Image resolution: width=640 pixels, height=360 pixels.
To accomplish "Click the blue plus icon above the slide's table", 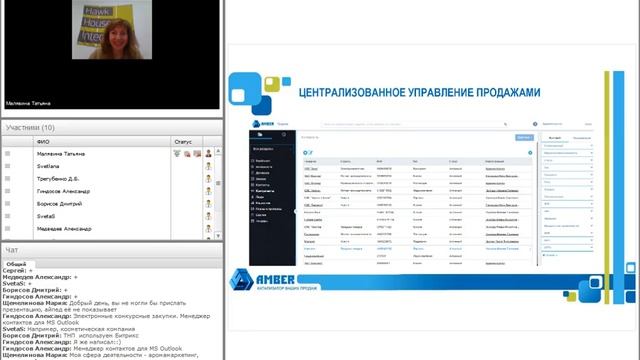I will click(x=305, y=153).
